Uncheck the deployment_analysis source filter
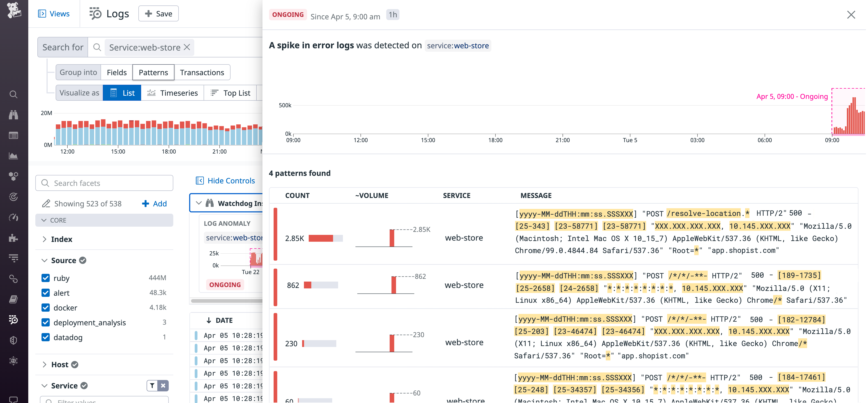Image resolution: width=868 pixels, height=403 pixels. [x=46, y=322]
